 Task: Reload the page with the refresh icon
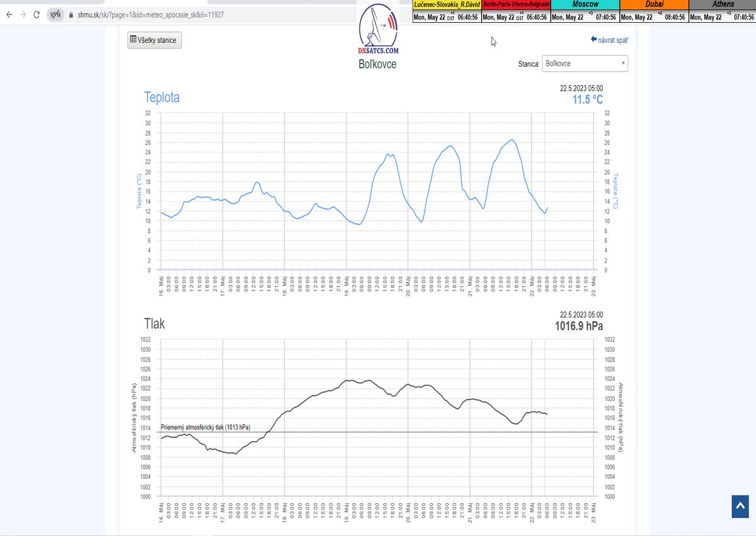[x=37, y=15]
